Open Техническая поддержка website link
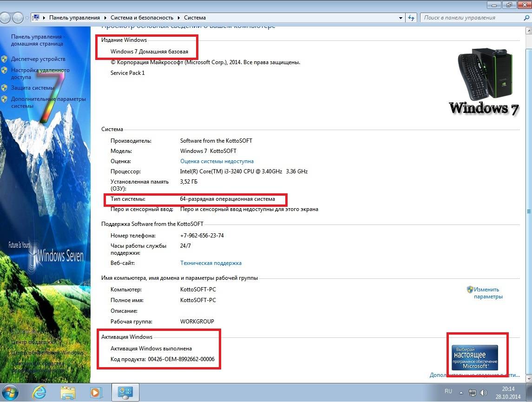The height and width of the screenshot is (402, 532). pos(210,263)
